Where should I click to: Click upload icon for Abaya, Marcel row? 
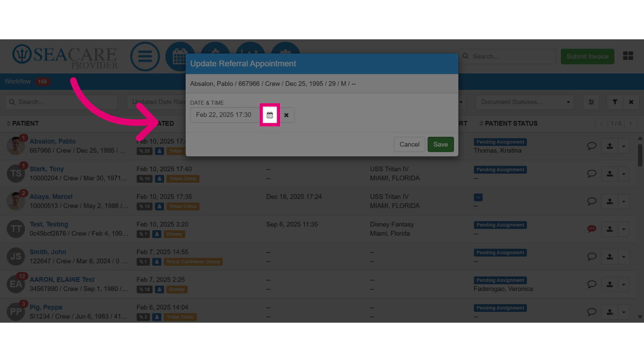[610, 201]
